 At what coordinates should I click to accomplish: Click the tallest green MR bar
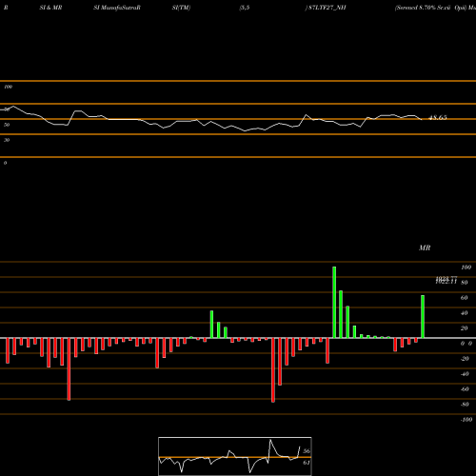[x=334, y=302]
